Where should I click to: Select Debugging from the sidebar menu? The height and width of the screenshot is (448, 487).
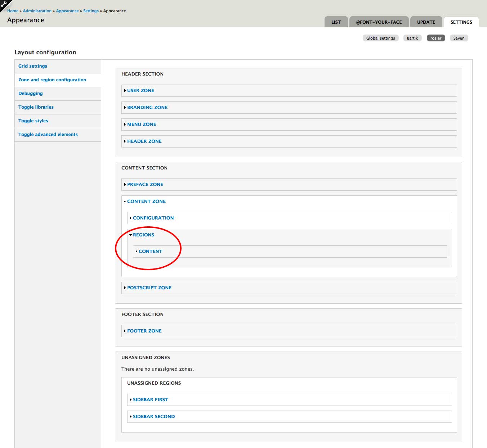30,93
